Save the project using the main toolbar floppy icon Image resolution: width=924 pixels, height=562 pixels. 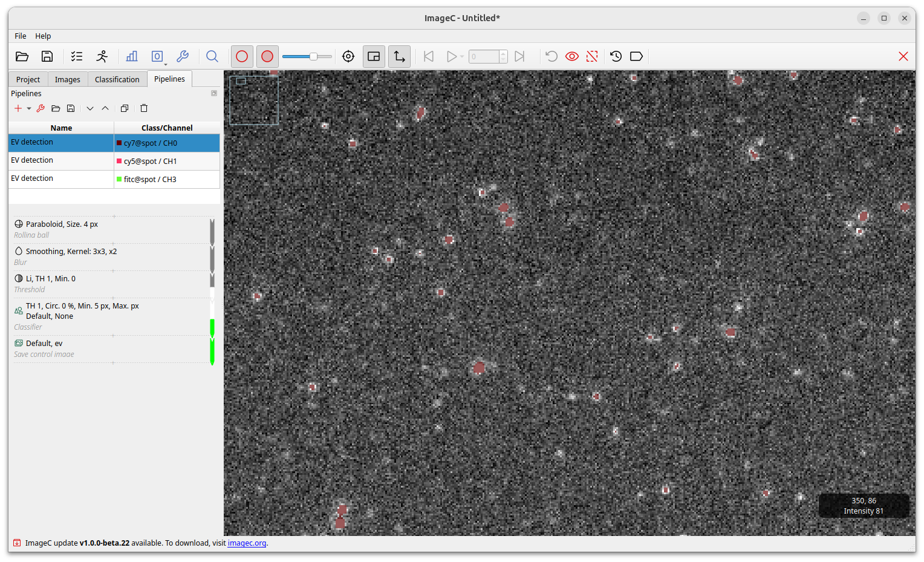pyautogui.click(x=47, y=56)
